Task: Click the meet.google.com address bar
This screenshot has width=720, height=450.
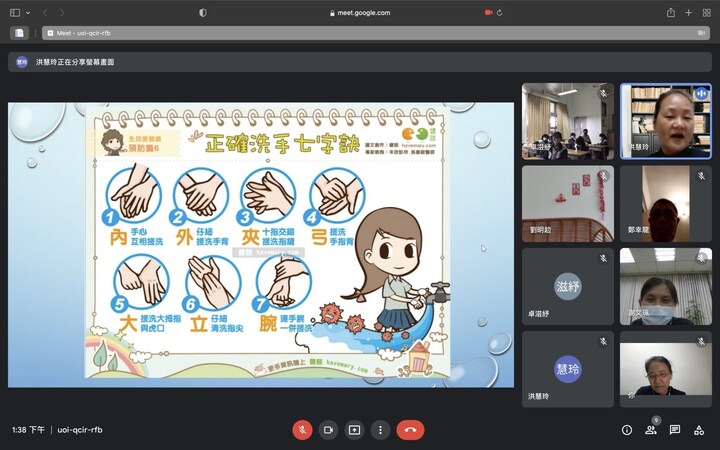Action: click(360, 13)
